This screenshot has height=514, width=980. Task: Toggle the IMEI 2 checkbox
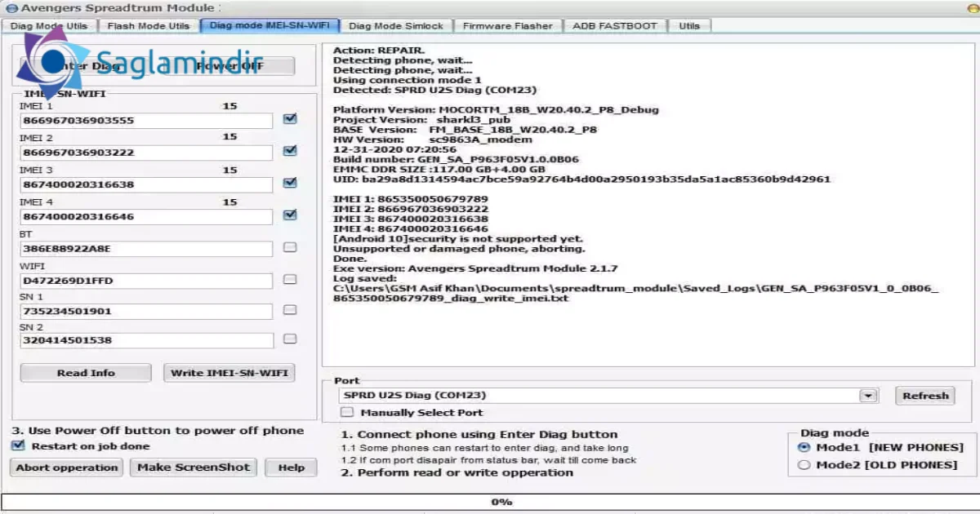[290, 151]
